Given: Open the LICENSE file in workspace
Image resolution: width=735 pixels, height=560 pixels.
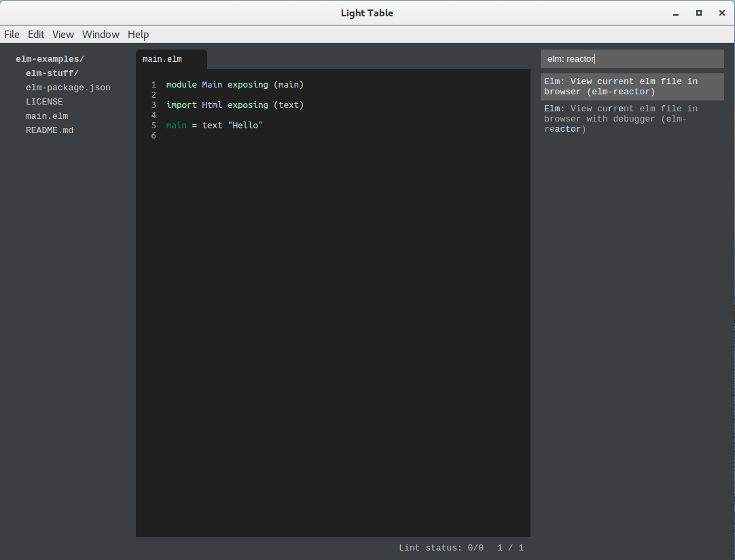Looking at the screenshot, I should [44, 102].
